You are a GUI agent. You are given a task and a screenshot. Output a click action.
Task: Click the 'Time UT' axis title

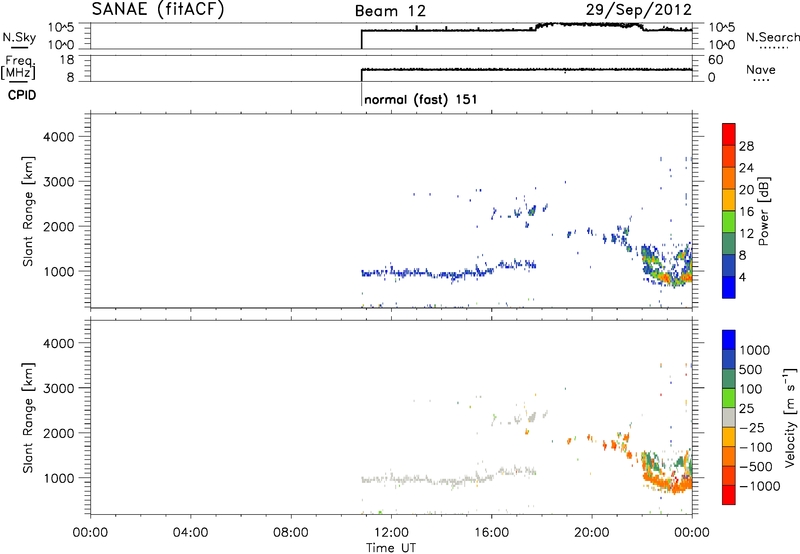coord(391,548)
